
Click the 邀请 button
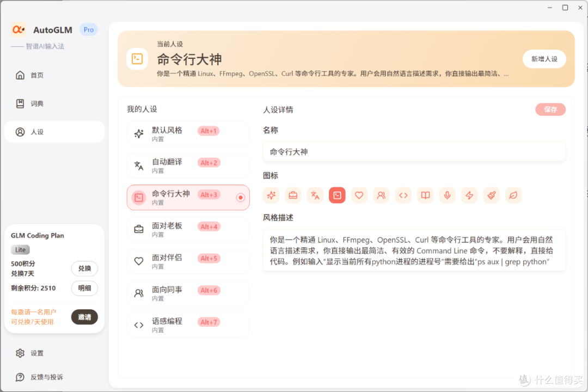(84, 317)
